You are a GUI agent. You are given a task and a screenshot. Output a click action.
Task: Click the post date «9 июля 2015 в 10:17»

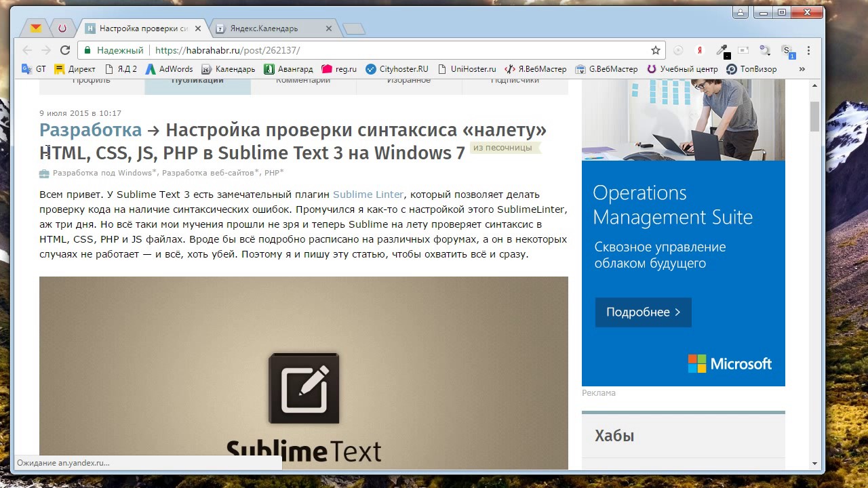click(80, 113)
